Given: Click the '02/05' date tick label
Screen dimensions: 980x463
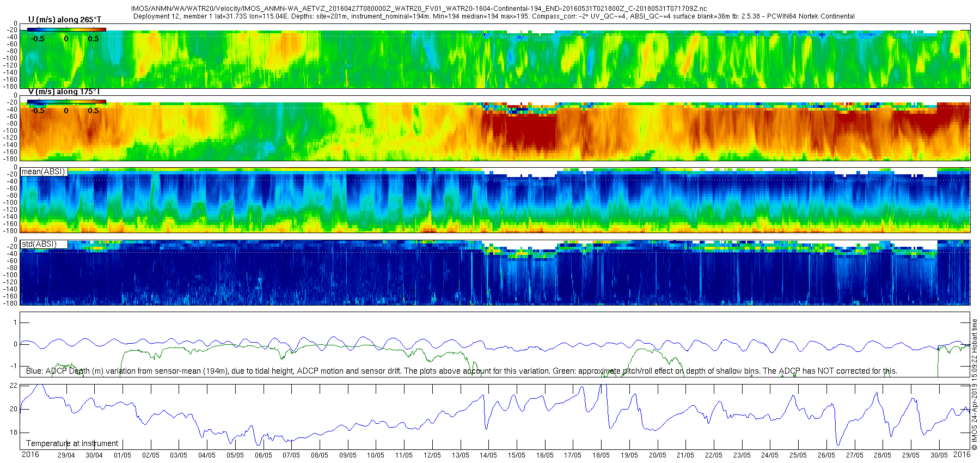Looking at the screenshot, I should click(151, 455).
